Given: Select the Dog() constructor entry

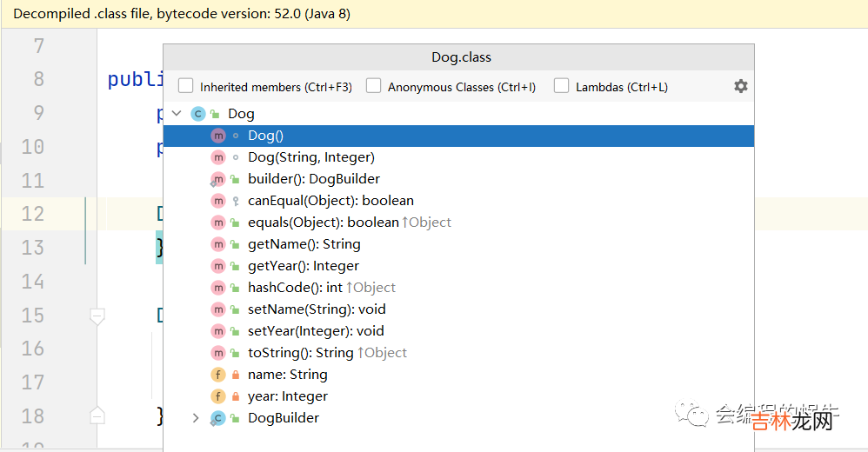Looking at the screenshot, I should coord(265,136).
